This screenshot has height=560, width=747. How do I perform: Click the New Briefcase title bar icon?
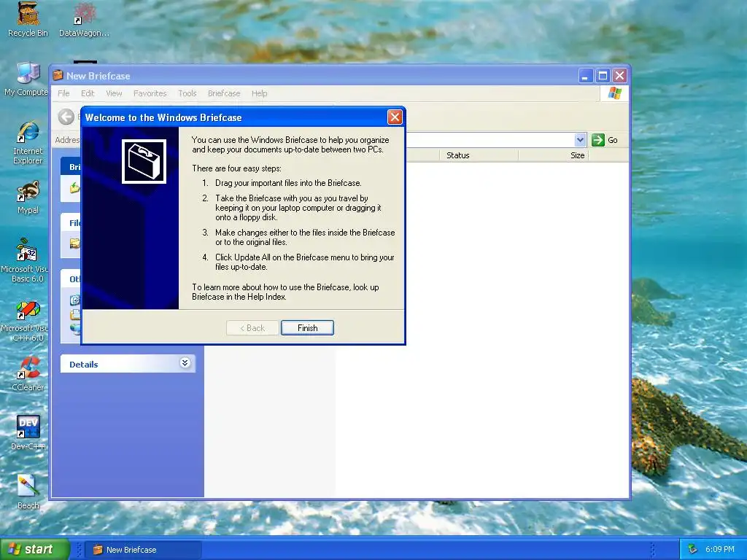pyautogui.click(x=58, y=75)
